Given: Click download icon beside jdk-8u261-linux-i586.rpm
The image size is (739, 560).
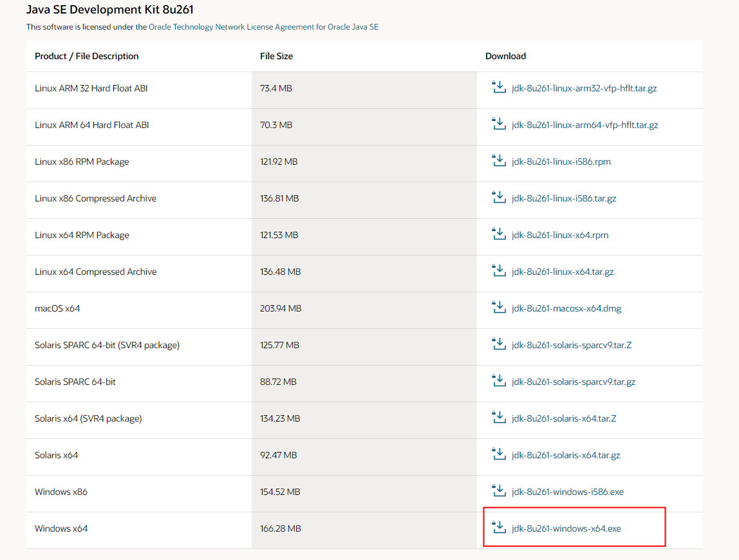Looking at the screenshot, I should point(499,161).
